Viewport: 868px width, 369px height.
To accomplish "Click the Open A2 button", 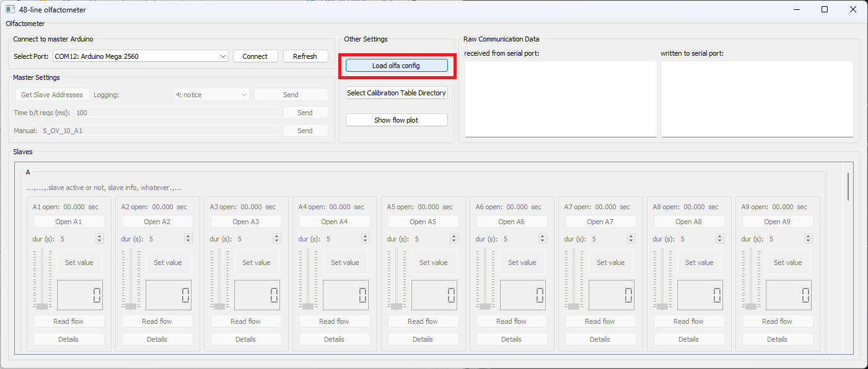I will (157, 222).
